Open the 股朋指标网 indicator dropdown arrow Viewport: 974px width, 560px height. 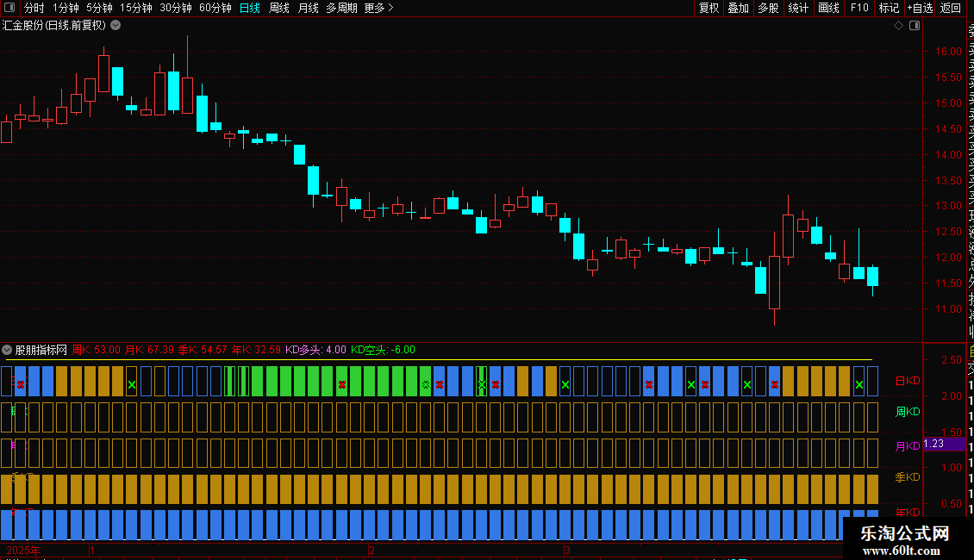coord(7,350)
